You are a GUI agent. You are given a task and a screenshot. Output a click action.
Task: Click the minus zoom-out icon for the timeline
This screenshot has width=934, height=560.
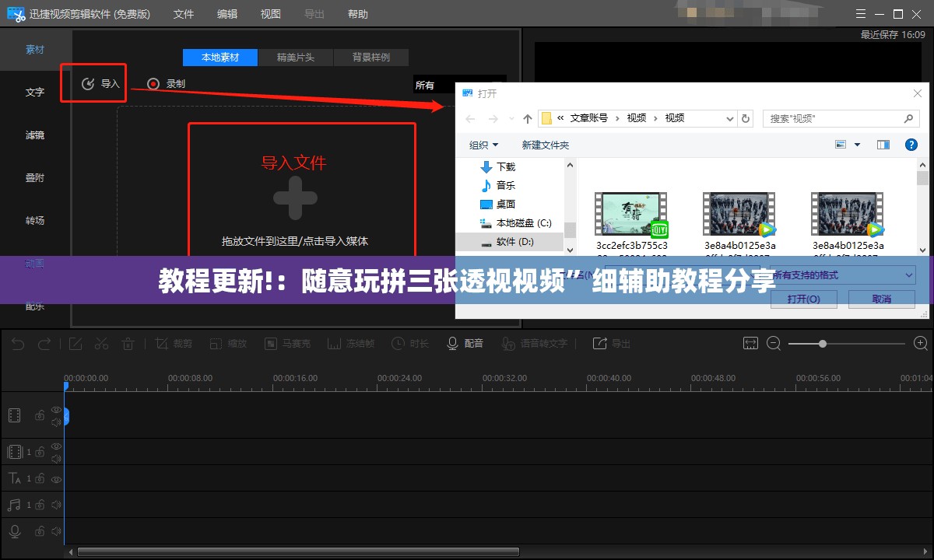(x=774, y=343)
